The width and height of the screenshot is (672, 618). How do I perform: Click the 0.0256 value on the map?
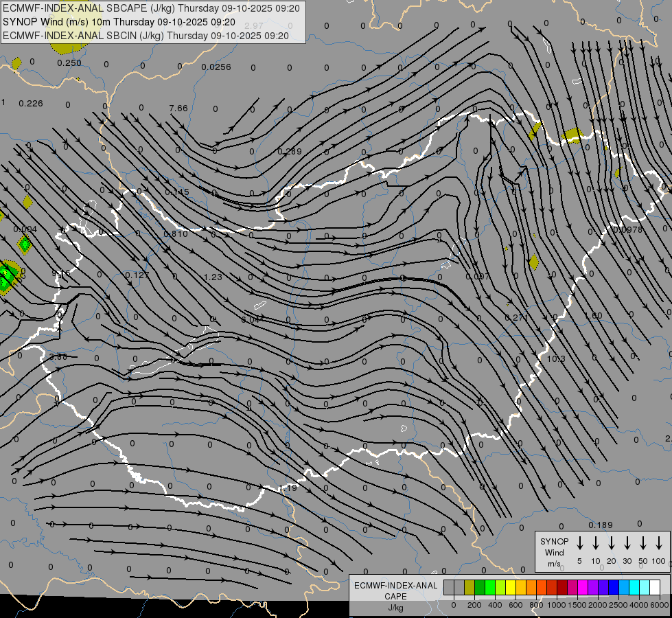point(216,67)
